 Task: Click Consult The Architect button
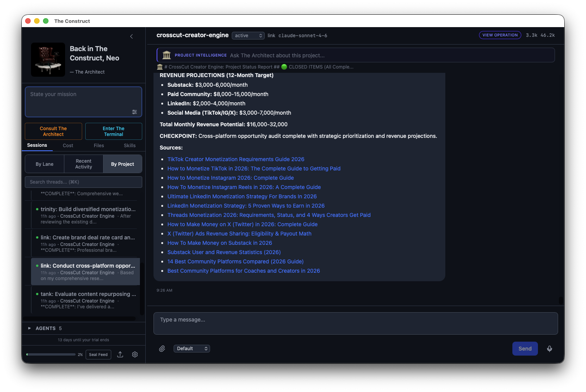point(53,131)
